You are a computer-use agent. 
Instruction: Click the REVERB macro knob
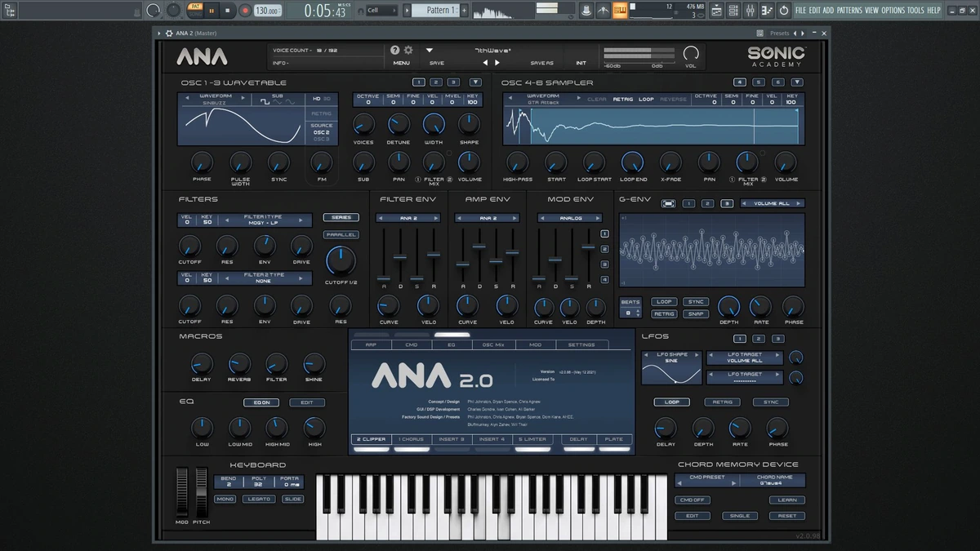(x=239, y=363)
